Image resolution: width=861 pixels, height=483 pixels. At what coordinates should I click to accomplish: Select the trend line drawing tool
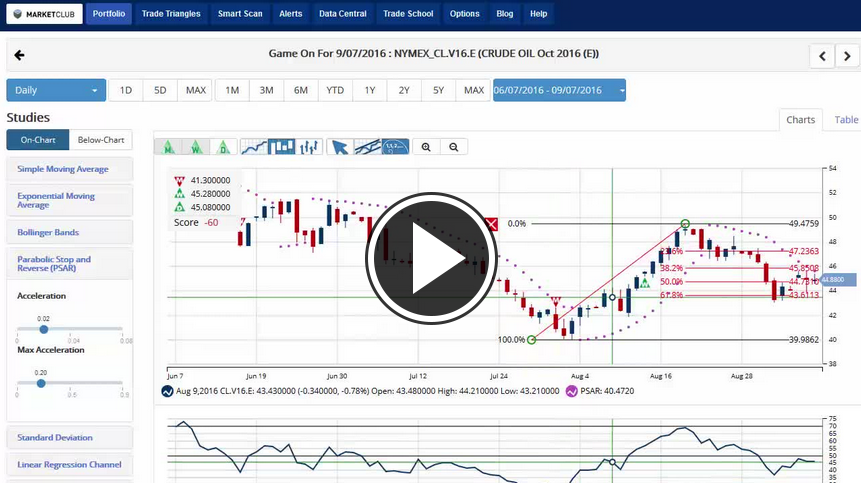[367, 147]
